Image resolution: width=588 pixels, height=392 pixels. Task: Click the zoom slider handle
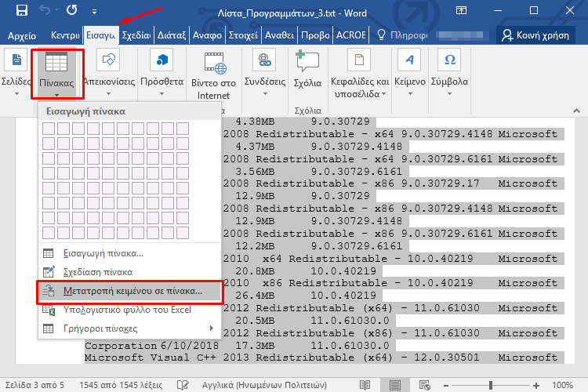(x=491, y=385)
